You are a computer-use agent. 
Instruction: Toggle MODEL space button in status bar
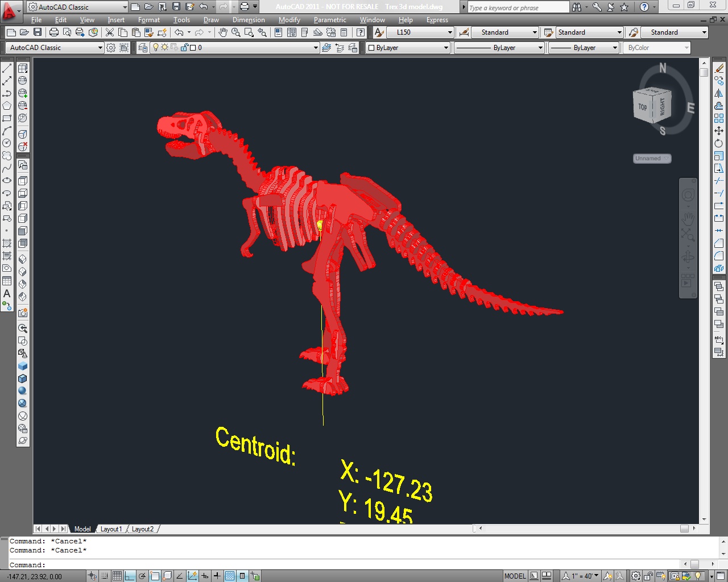[515, 576]
